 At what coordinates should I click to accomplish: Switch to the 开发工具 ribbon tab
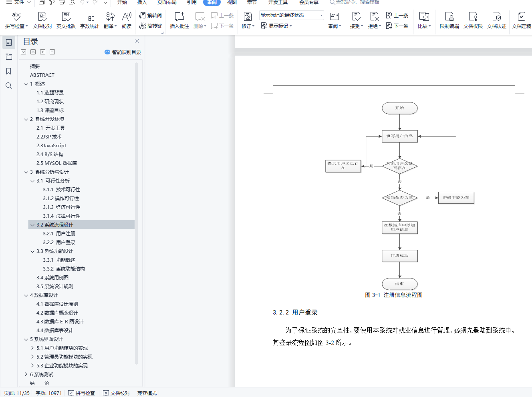click(278, 2)
